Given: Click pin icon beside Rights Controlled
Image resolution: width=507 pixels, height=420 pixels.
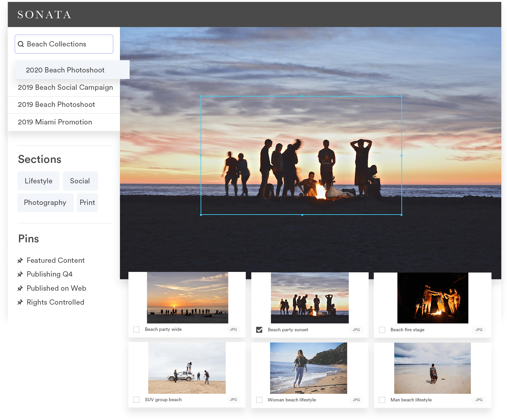Looking at the screenshot, I should pos(20,302).
